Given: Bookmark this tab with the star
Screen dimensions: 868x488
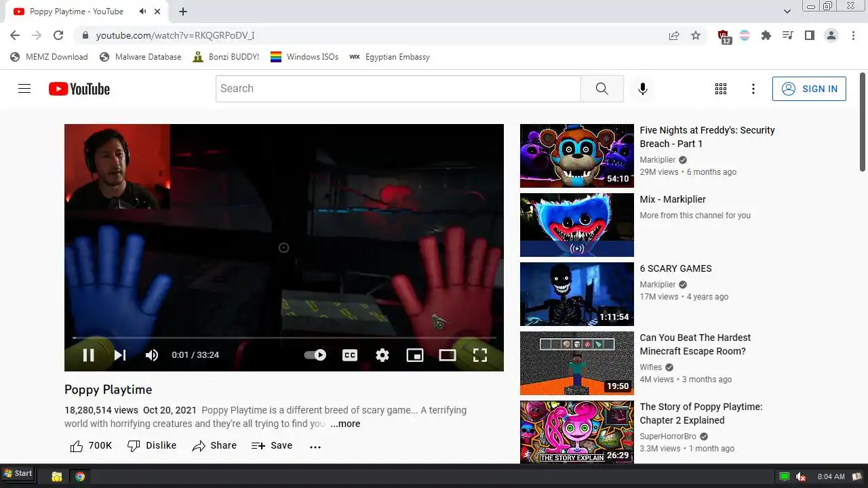Looking at the screenshot, I should (696, 35).
